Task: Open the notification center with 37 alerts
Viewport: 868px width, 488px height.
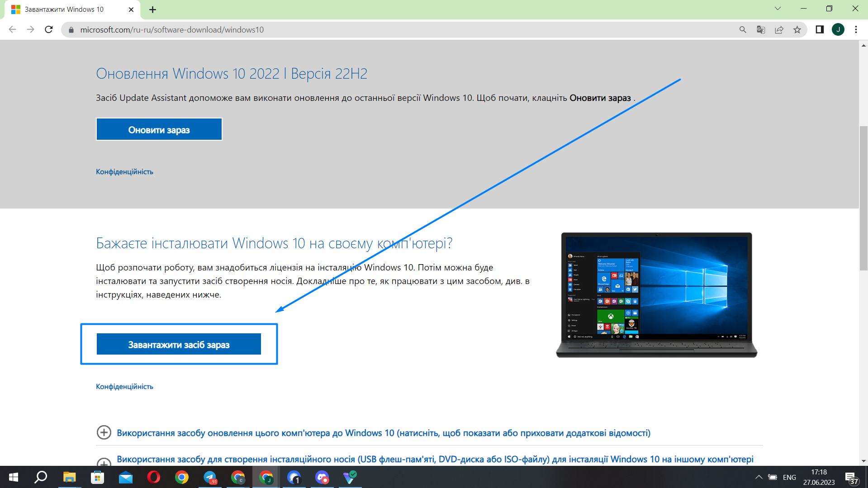Action: click(852, 478)
